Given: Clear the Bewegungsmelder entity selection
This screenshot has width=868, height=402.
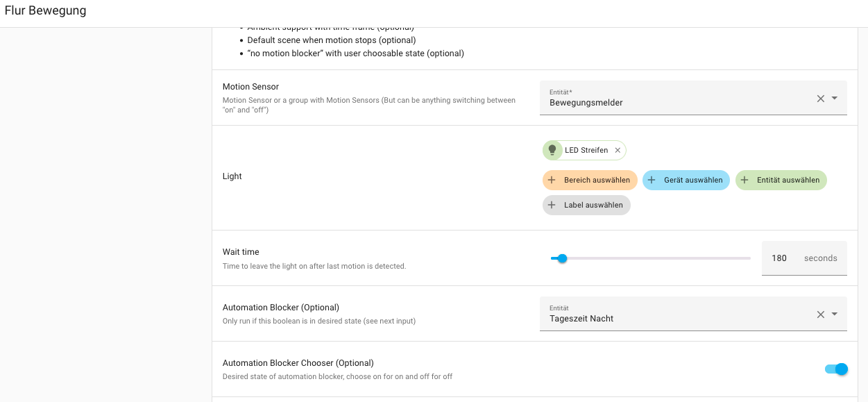Looking at the screenshot, I should tap(820, 99).
